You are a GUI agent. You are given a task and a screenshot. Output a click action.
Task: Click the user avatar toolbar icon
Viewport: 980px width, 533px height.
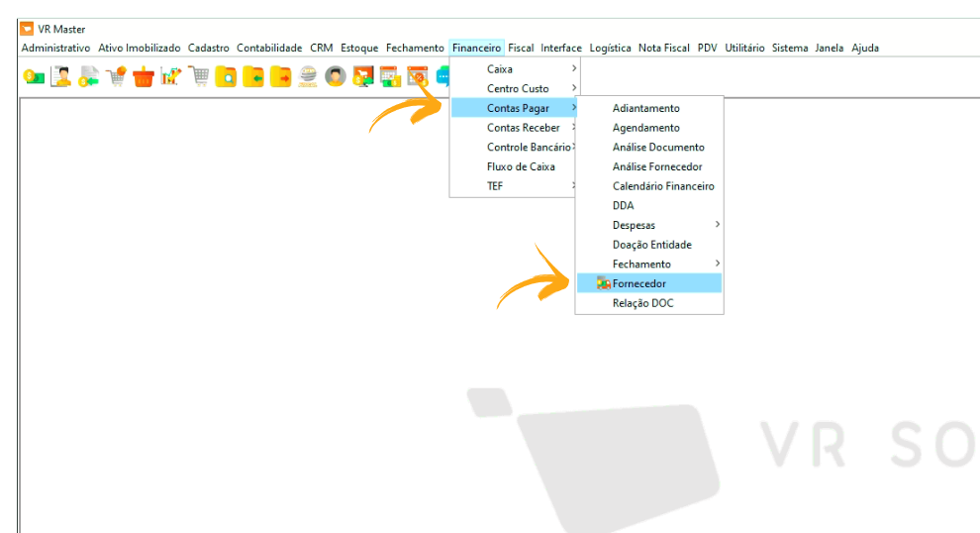(x=336, y=76)
